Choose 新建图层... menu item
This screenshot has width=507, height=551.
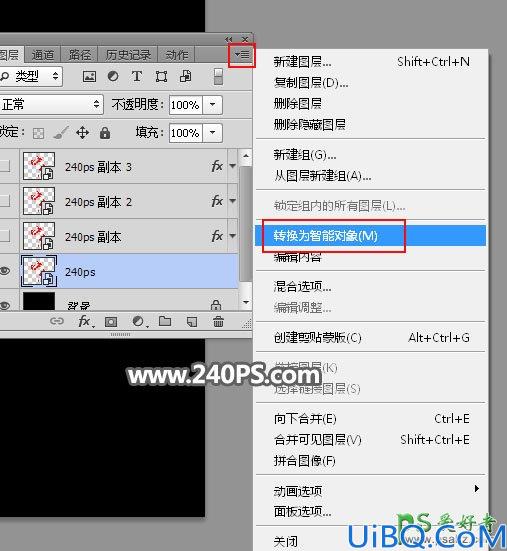(370, 62)
